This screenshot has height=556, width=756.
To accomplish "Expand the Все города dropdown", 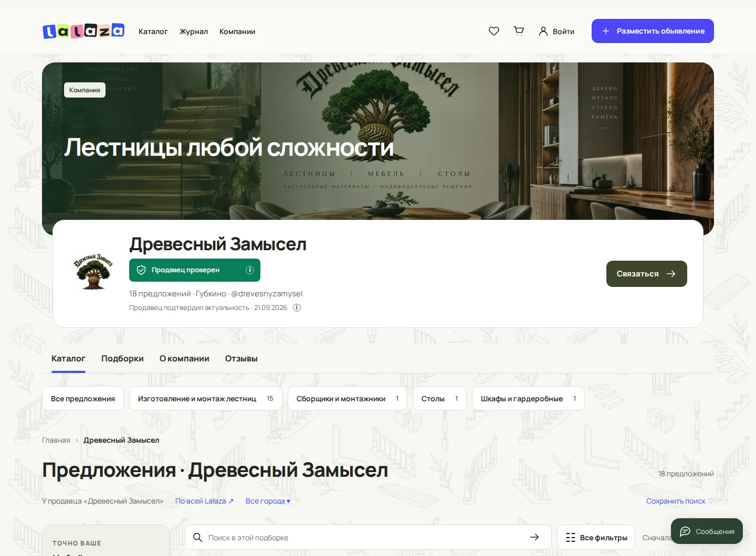I will point(268,501).
